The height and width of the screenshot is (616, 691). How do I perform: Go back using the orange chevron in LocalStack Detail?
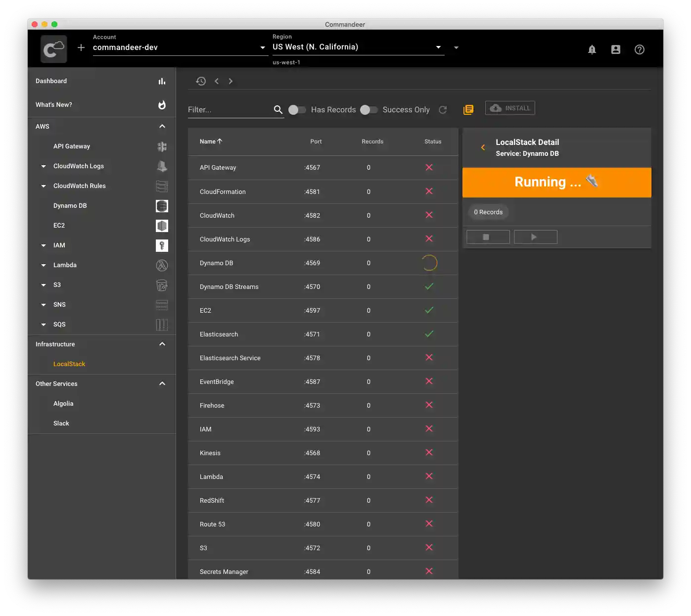(x=483, y=147)
